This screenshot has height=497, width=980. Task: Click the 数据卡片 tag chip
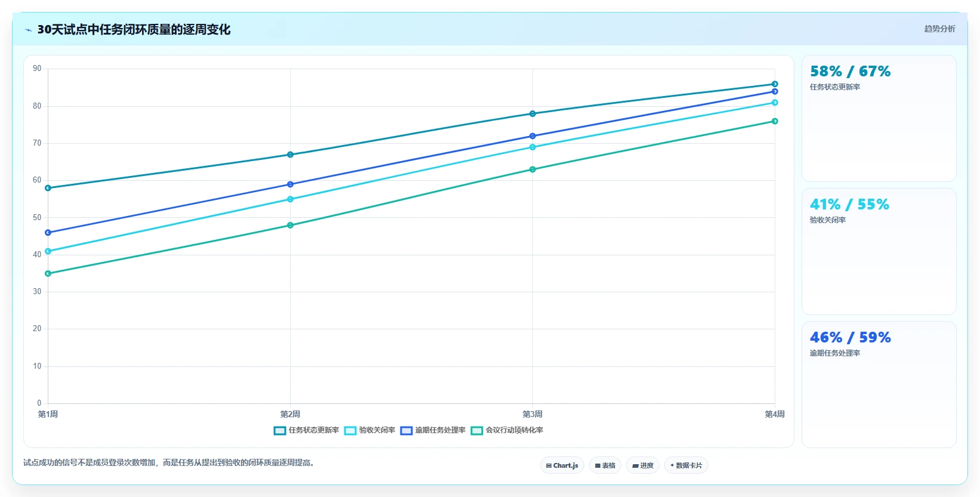click(x=686, y=465)
